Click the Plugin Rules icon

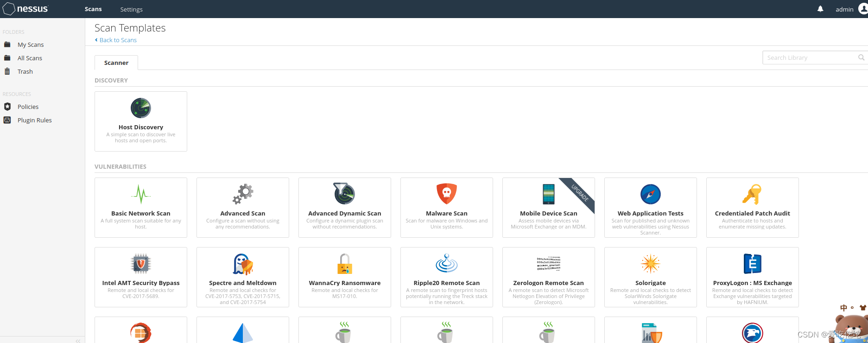coord(7,120)
